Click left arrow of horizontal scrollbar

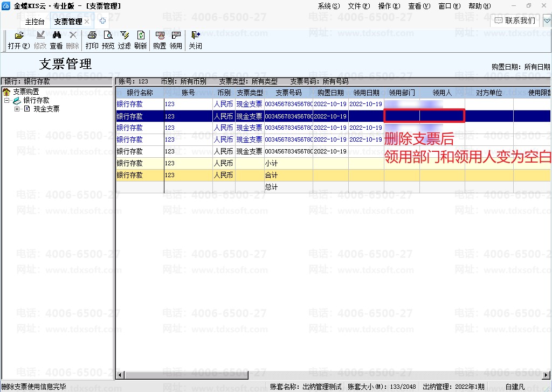(x=120, y=375)
